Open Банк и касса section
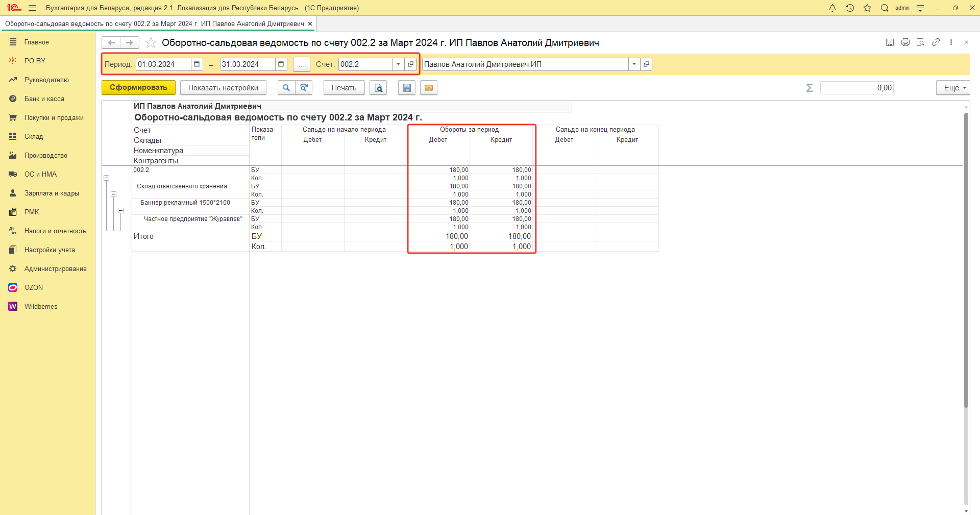The width and height of the screenshot is (980, 515). 44,99
